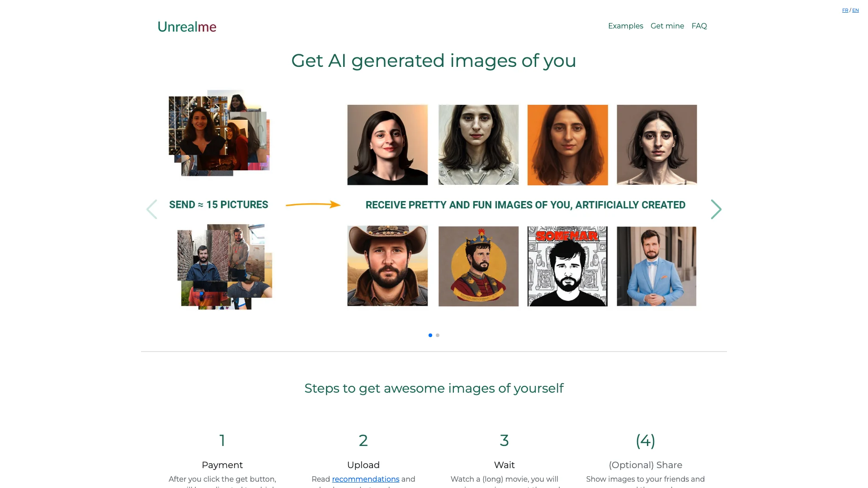
Task: Click the 'RECEIVE PRETTY AND FUN IMAGES' caption
Action: [x=525, y=205]
